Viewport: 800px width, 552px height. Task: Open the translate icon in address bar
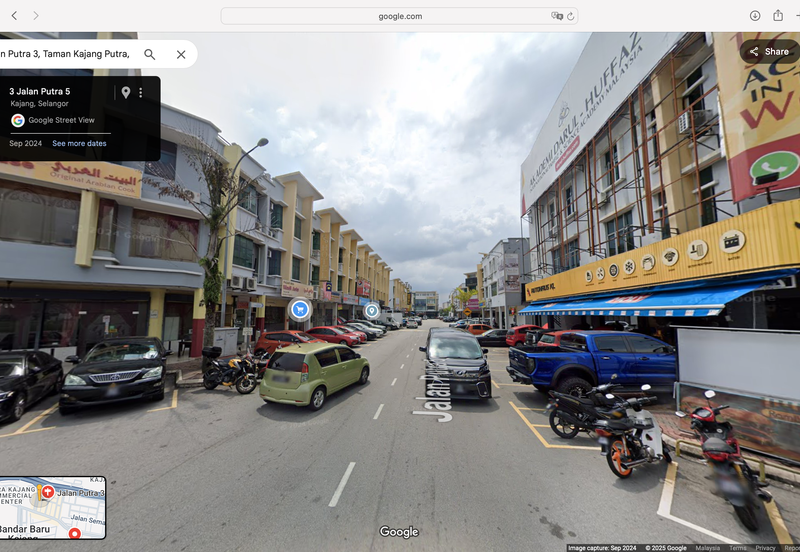[x=557, y=16]
